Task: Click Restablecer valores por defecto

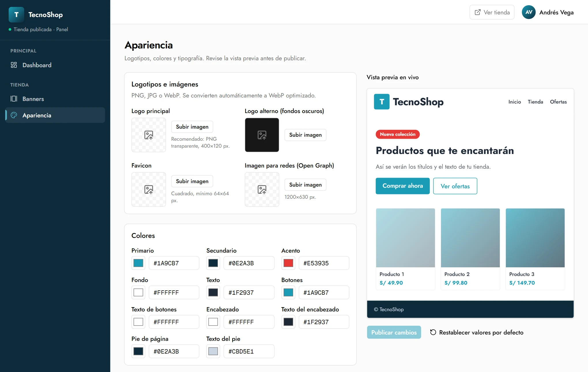Action: point(477,332)
